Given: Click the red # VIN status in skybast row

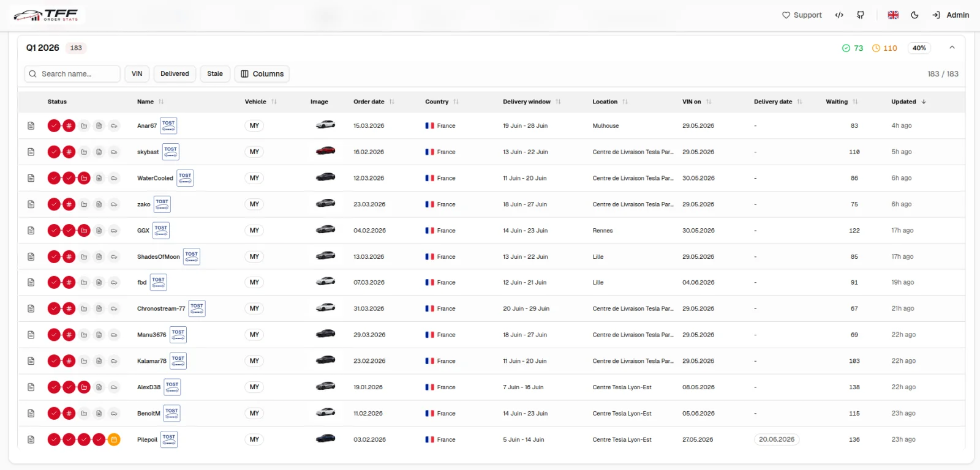Looking at the screenshot, I should (69, 152).
